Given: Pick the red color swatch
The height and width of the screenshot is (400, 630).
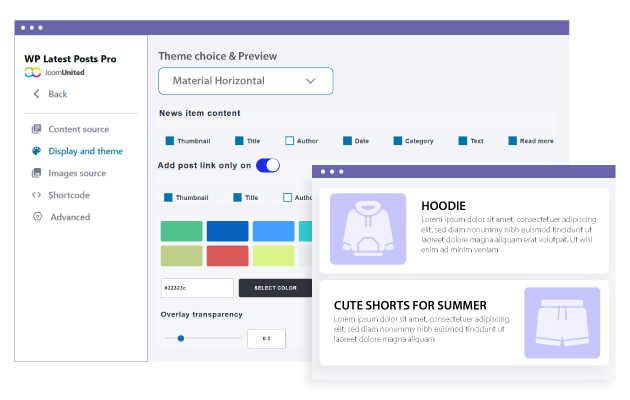Looking at the screenshot, I should tap(227, 255).
